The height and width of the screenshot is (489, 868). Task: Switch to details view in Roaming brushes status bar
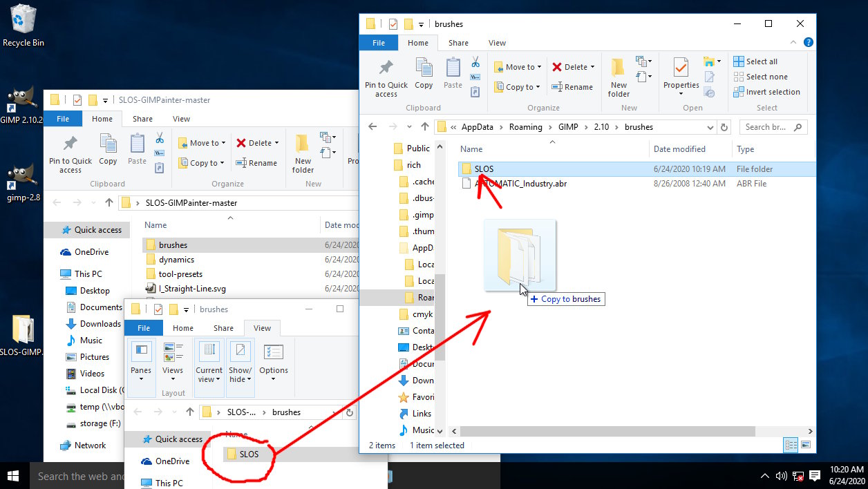[x=791, y=445]
